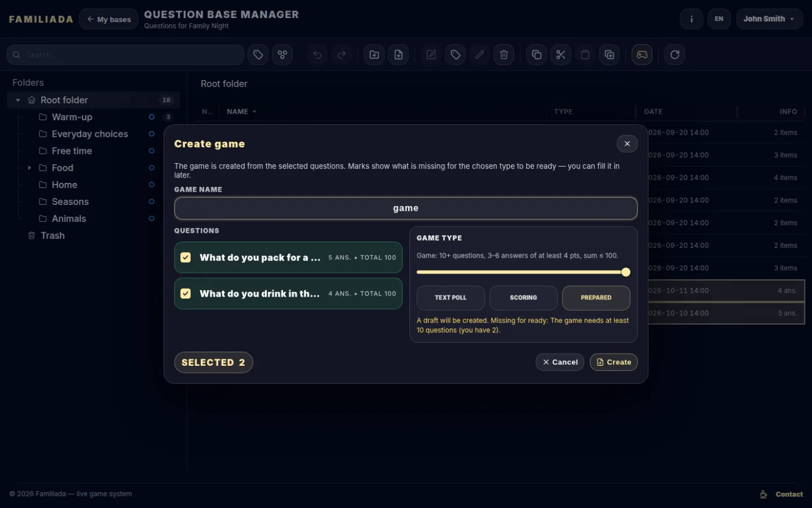812x508 pixels.
Task: Click the Search field in the toolbar
Action: 125,55
